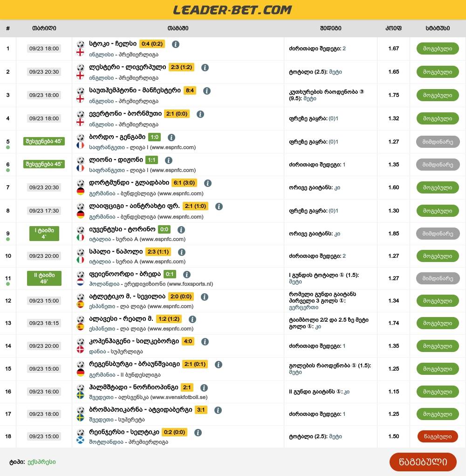
Task: Click the large red წაგებული button at bottom
Action: 423,462
